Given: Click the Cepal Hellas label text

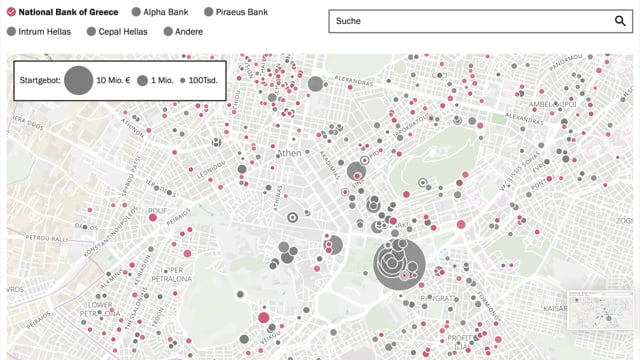Looking at the screenshot, I should (x=123, y=32).
